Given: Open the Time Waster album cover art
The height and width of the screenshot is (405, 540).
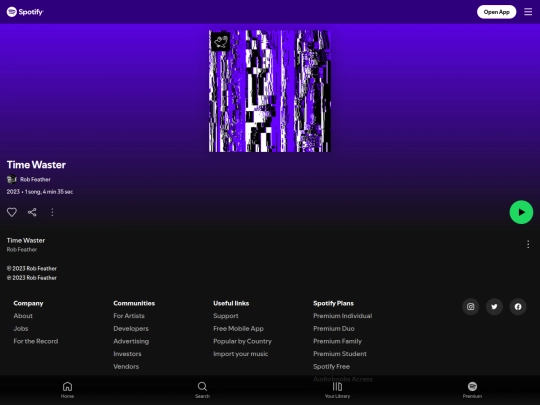Looking at the screenshot, I should [270, 91].
